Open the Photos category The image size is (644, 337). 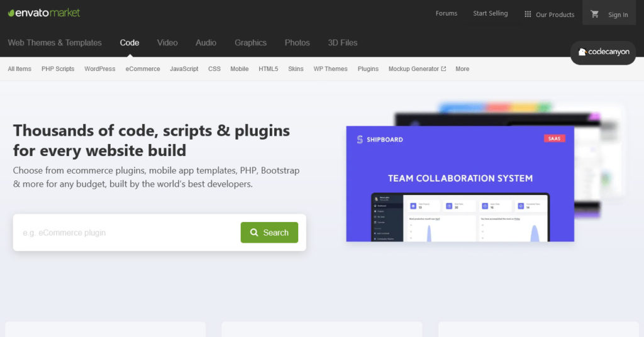coord(297,43)
